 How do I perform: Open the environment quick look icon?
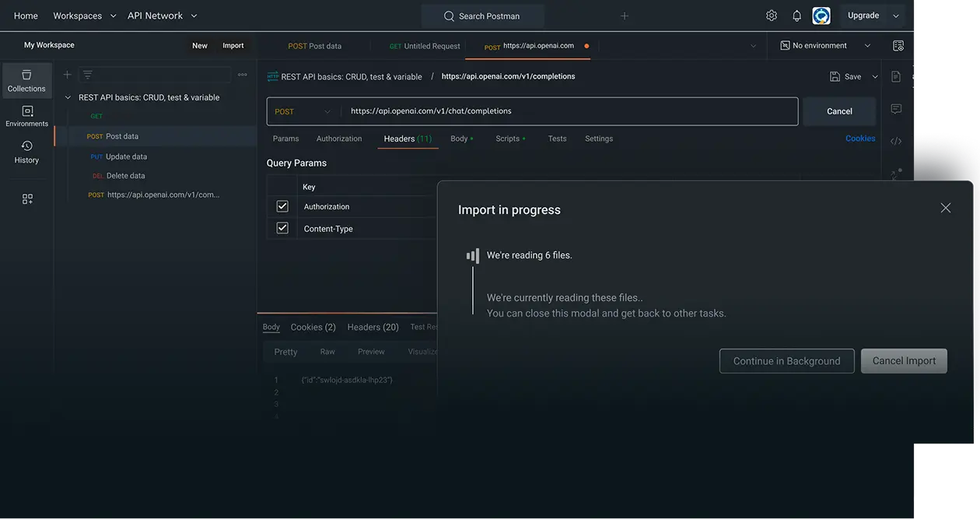coord(898,46)
